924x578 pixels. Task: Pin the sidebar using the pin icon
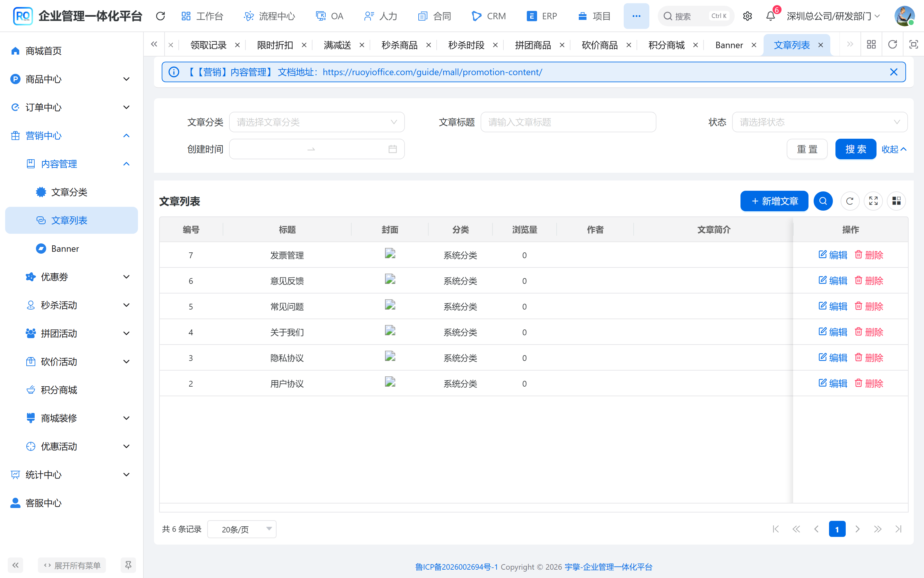pos(128,565)
